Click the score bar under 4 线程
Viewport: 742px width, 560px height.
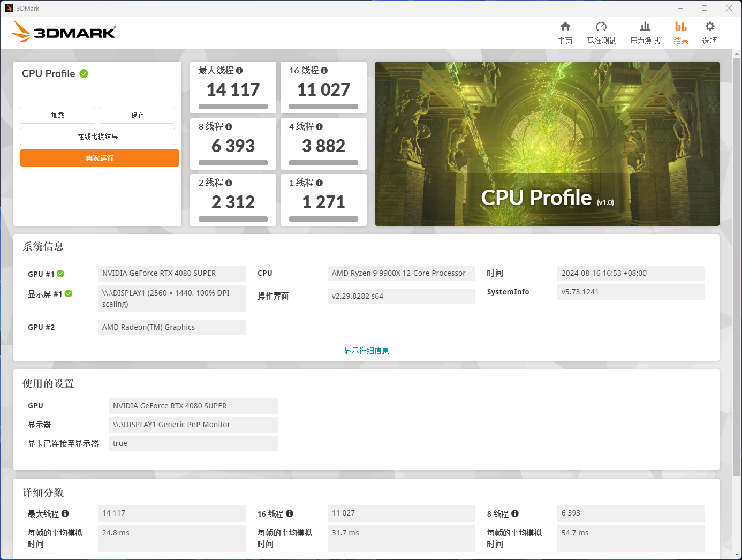pos(323,163)
